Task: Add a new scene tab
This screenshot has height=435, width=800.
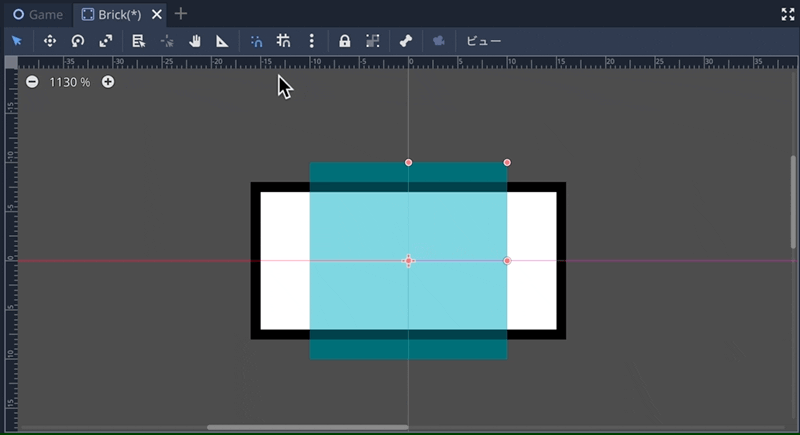Action: 181,14
